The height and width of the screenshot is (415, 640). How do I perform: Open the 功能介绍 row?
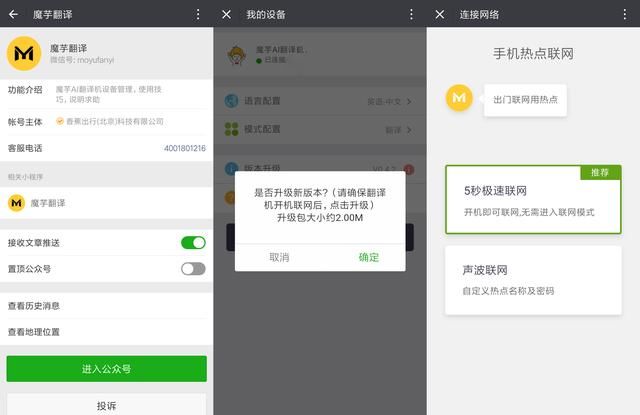(106, 94)
